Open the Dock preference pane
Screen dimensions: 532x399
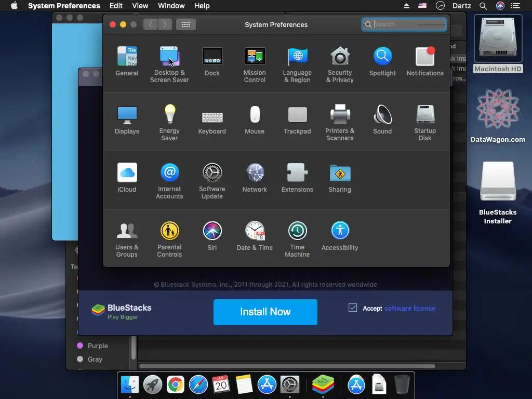point(212,61)
